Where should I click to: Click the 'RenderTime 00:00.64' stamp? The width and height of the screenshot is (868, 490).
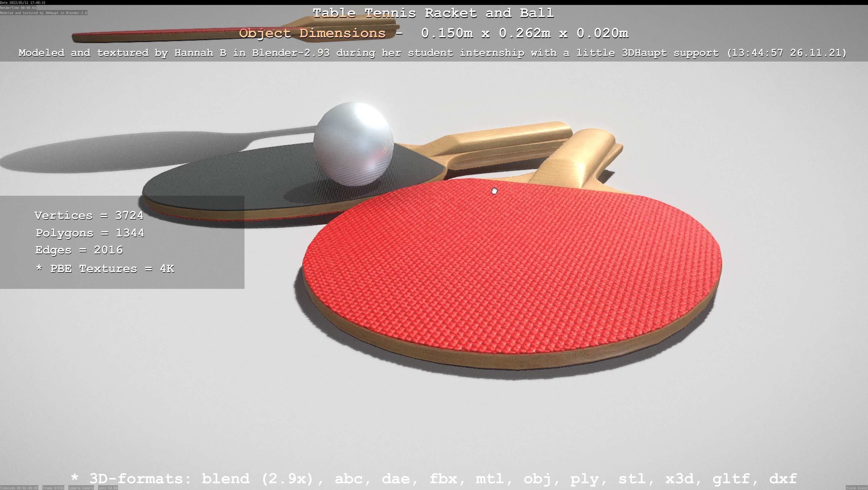click(x=18, y=8)
